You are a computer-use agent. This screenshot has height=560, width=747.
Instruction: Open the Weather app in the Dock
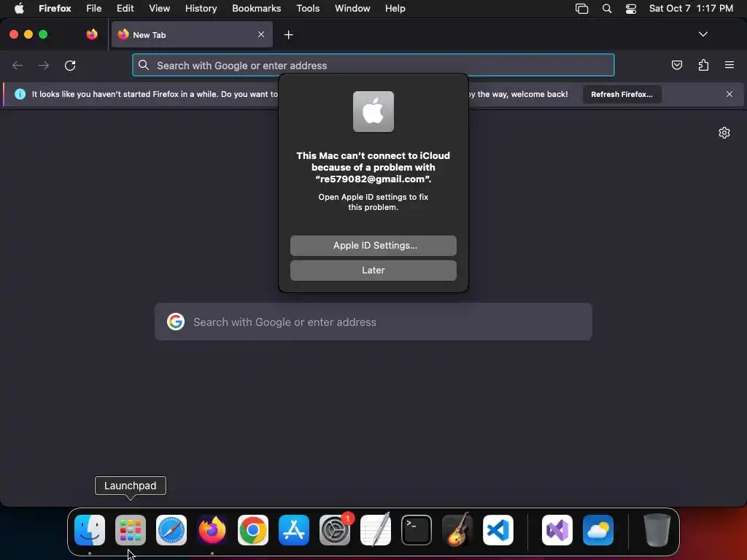tap(598, 530)
